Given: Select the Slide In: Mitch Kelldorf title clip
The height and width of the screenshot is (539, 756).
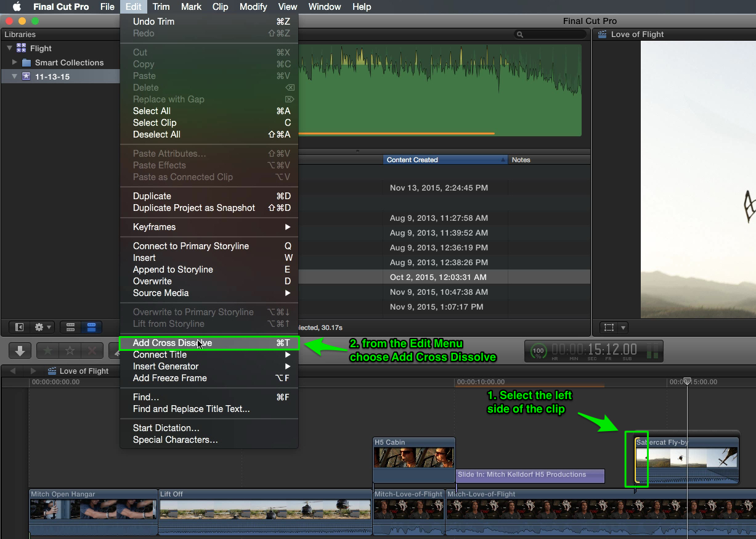Looking at the screenshot, I should (x=530, y=475).
